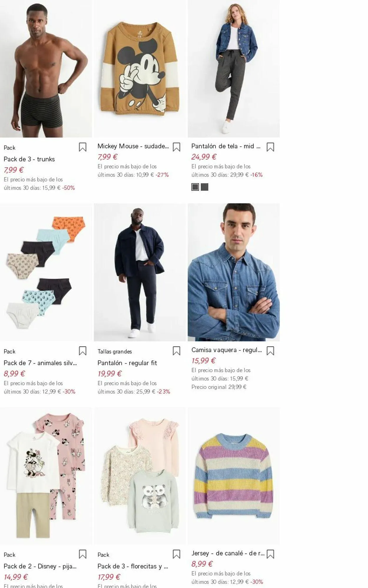368x588 pixels.
Task: Open the denim shirt model photo
Action: (x=234, y=272)
